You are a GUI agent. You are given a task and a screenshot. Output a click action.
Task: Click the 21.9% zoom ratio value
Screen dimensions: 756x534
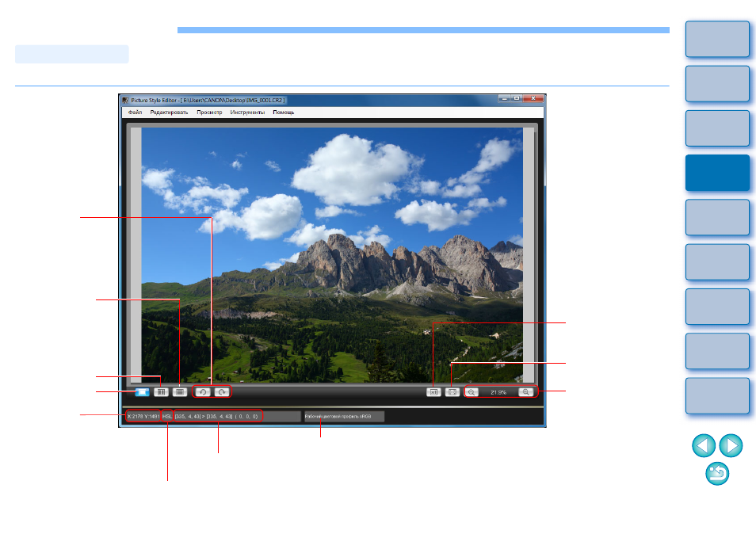click(x=498, y=392)
